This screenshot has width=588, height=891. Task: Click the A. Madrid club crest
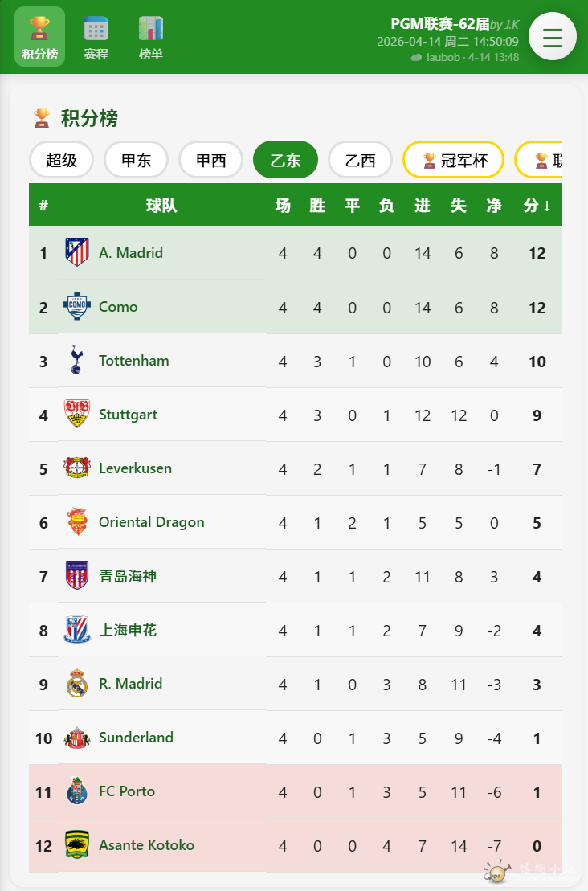tap(77, 253)
